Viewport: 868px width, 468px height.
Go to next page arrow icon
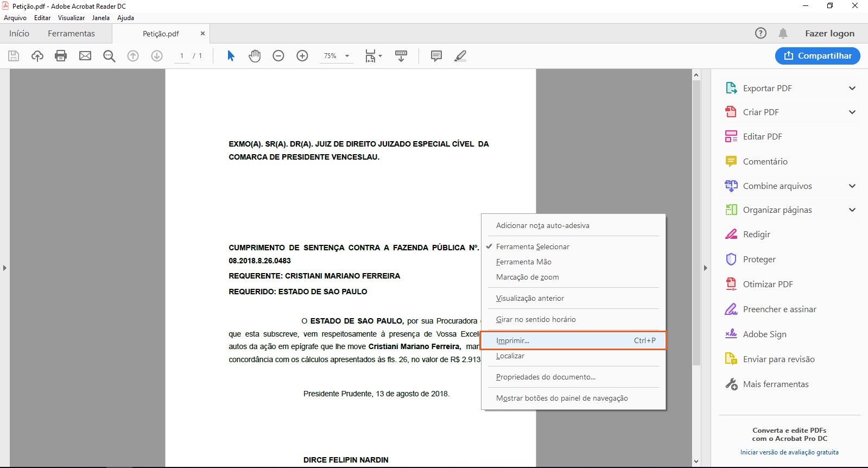[157, 56]
